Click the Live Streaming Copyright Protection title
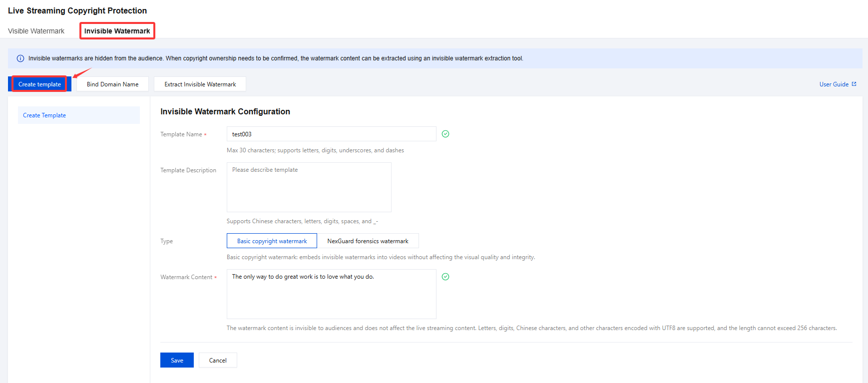The width and height of the screenshot is (868, 383). point(77,10)
